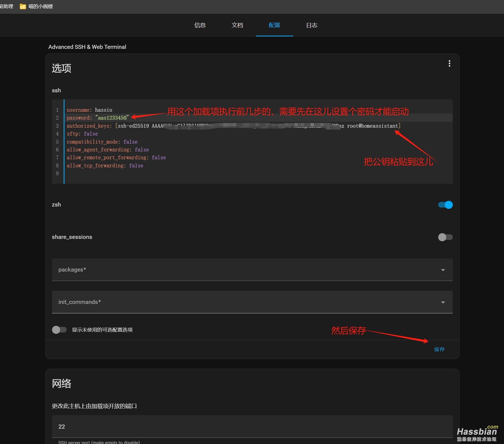Click the Advanced SSH & Web Terminal title
The height and width of the screenshot is (444, 504).
click(x=87, y=47)
